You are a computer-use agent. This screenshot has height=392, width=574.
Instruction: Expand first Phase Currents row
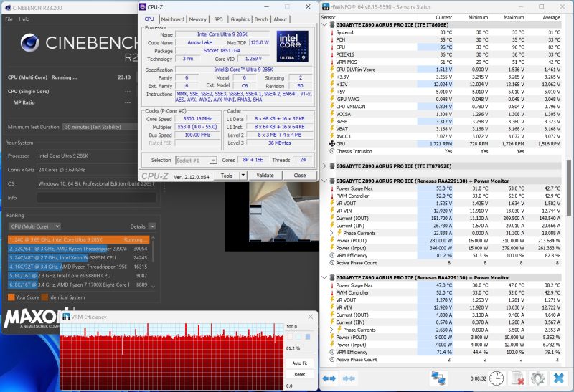[331, 233]
